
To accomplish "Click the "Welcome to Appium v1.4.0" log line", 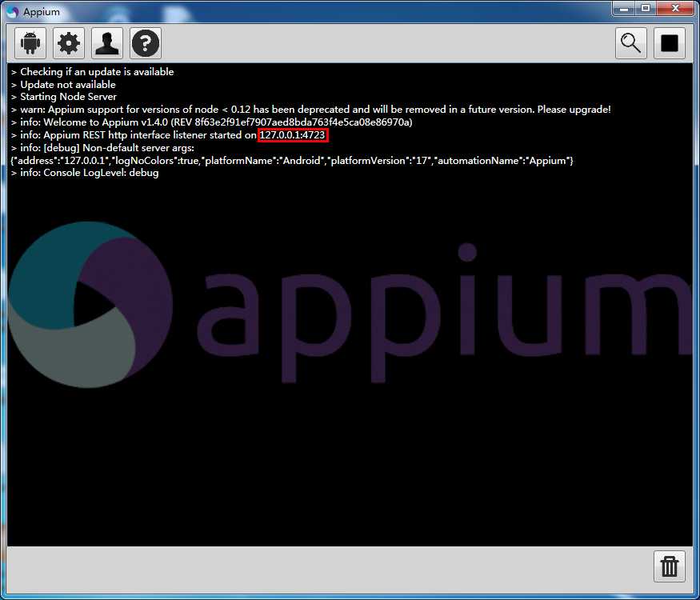I will [212, 122].
